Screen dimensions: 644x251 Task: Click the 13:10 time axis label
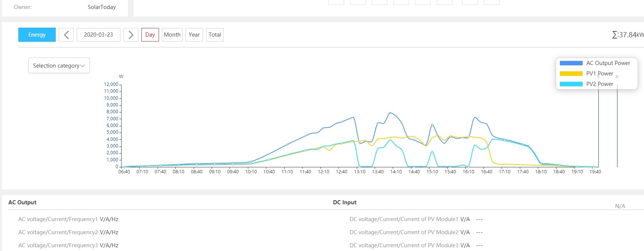(360, 172)
